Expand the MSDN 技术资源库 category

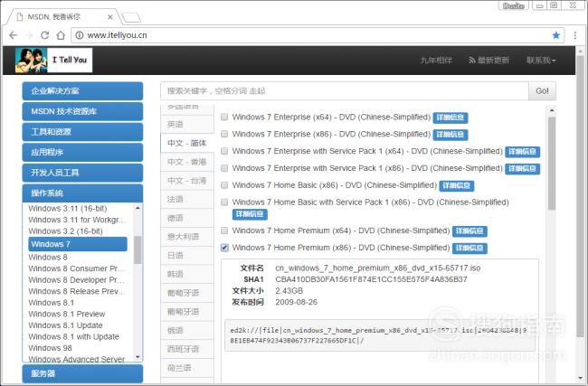click(x=82, y=112)
